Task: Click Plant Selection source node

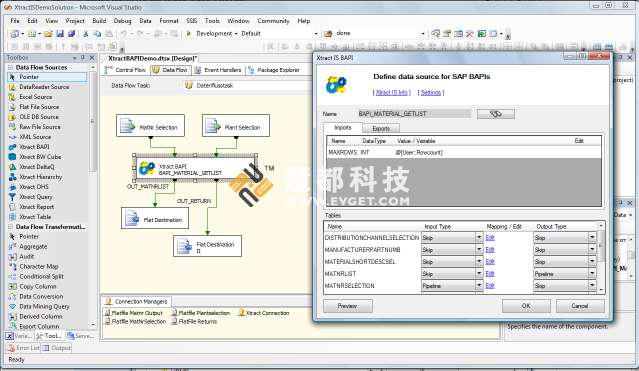Action: pos(236,126)
